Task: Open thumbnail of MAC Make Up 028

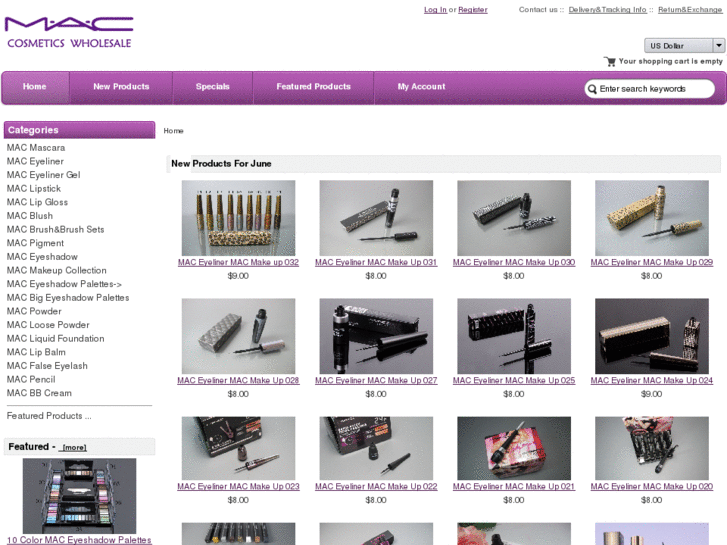Action: point(238,336)
